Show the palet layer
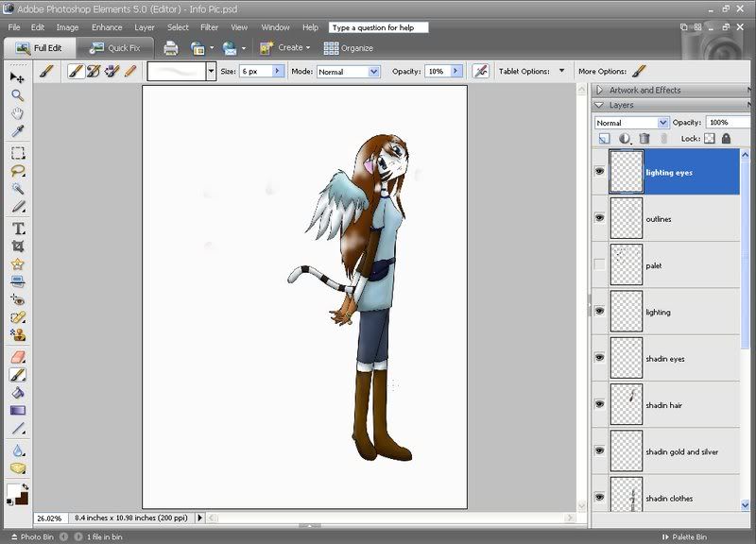 click(x=599, y=264)
